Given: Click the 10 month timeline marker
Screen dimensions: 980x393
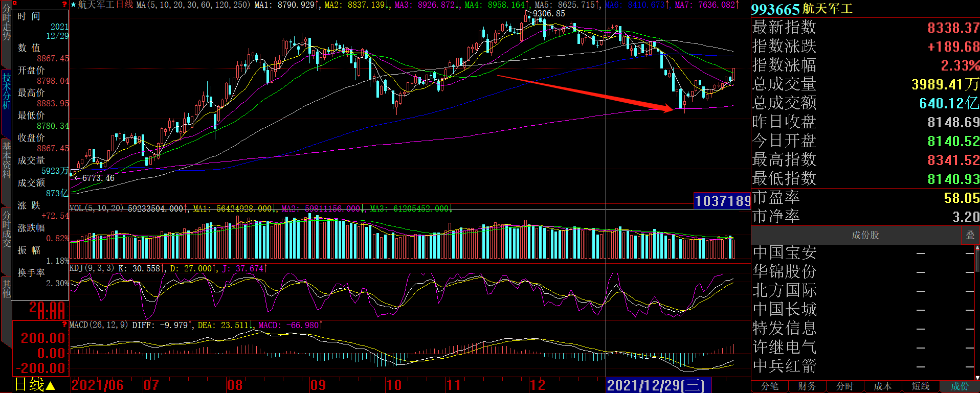Looking at the screenshot, I should click(x=393, y=385).
